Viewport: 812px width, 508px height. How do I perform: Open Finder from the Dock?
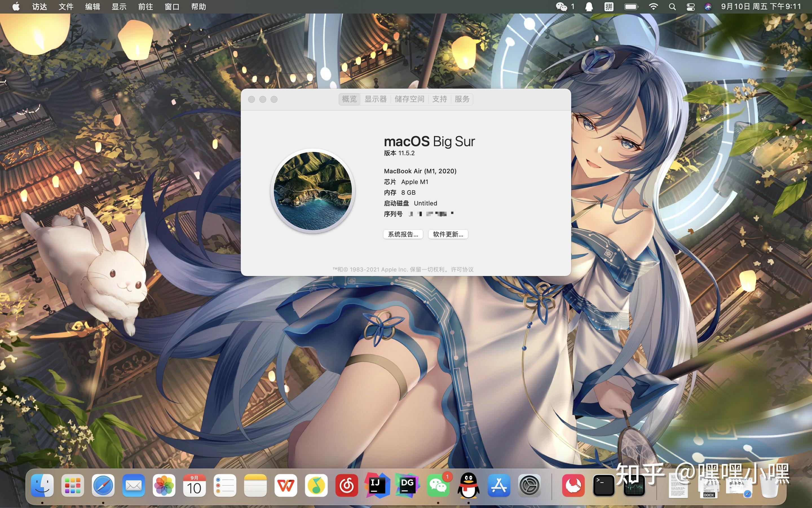coord(42,485)
